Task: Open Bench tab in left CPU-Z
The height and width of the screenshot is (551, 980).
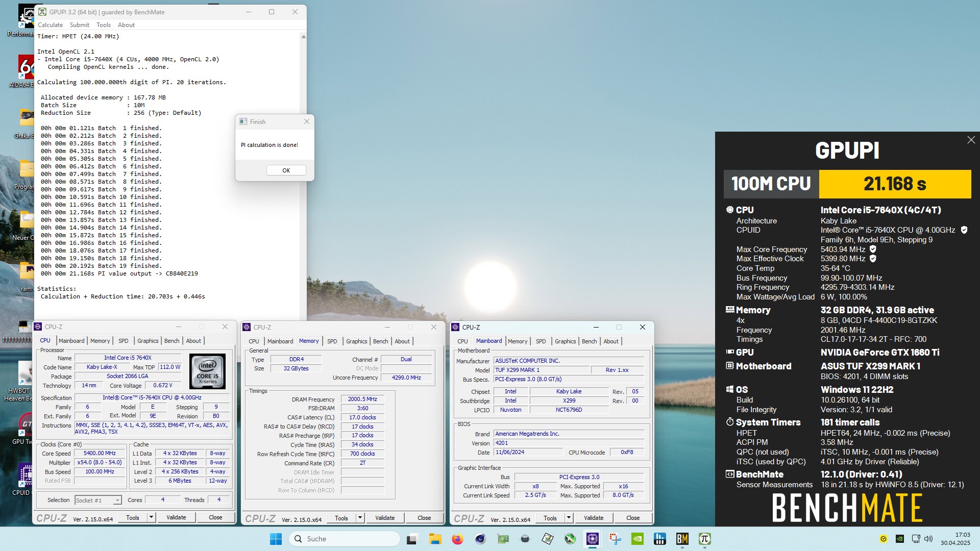Action: [172, 341]
